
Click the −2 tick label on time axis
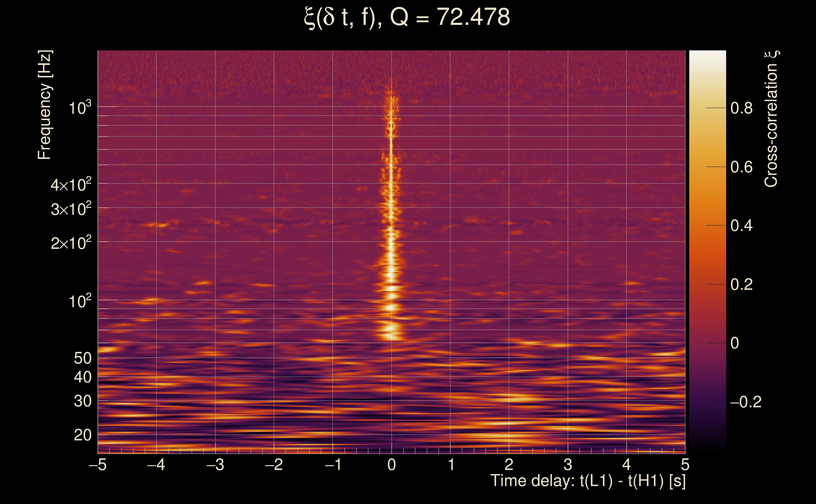point(274,465)
